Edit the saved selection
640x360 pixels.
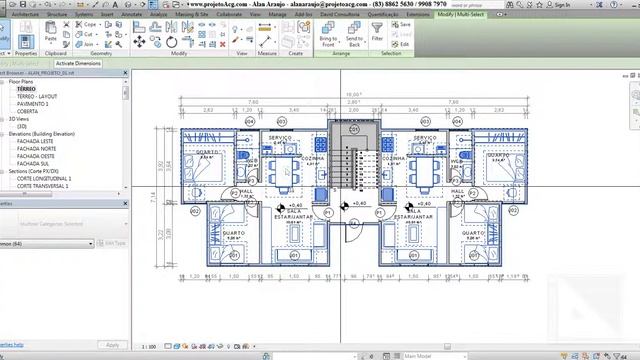[x=400, y=44]
